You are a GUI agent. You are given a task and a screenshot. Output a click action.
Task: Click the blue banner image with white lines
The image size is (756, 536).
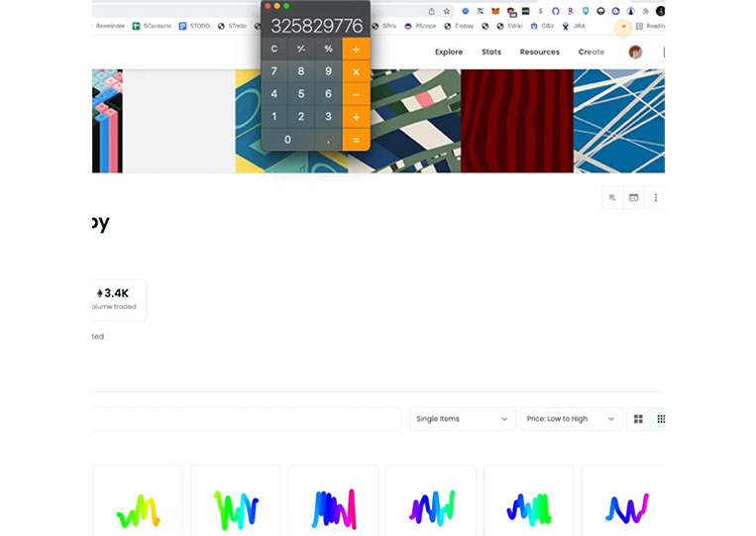(x=619, y=121)
